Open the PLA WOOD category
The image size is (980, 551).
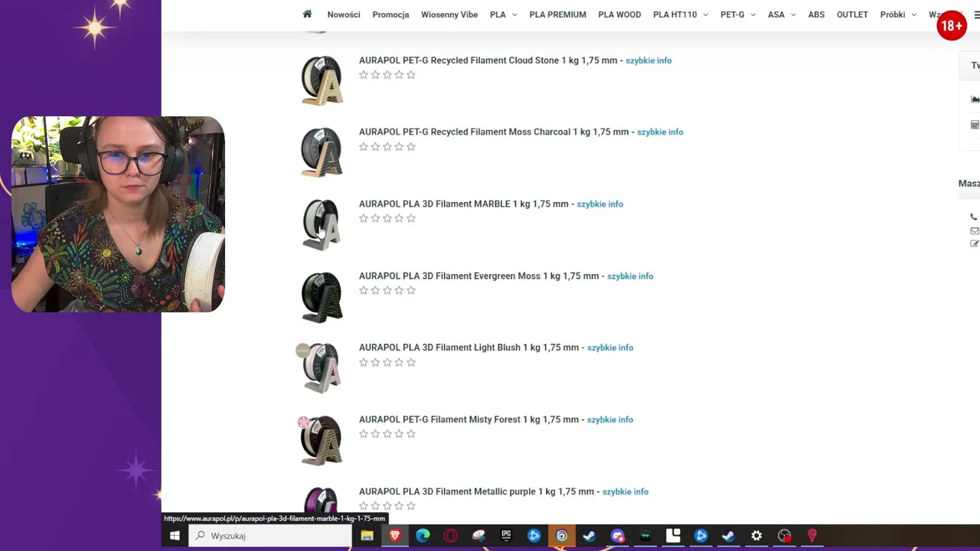pos(619,15)
